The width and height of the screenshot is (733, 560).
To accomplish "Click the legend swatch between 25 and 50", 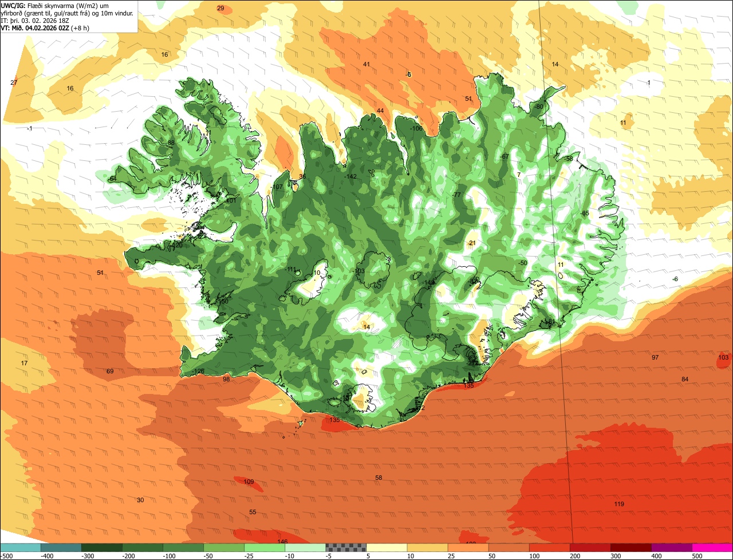I will click(x=468, y=547).
